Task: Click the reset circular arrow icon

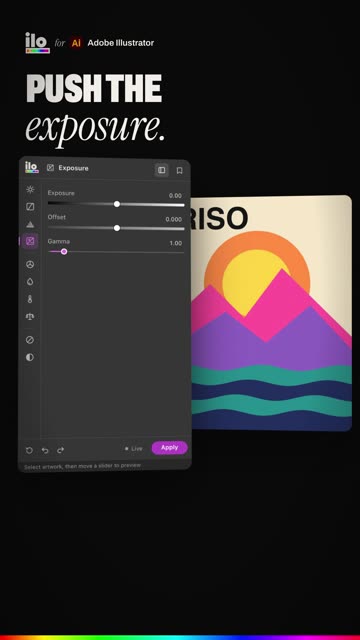Action: point(29,450)
